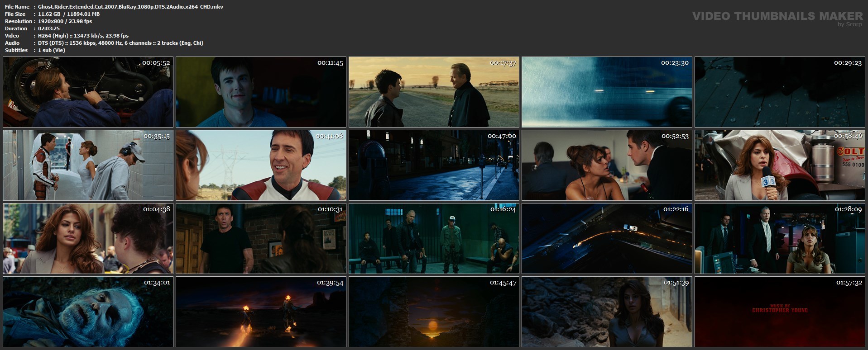Select the frame timestamped 00:11:45

click(x=261, y=92)
